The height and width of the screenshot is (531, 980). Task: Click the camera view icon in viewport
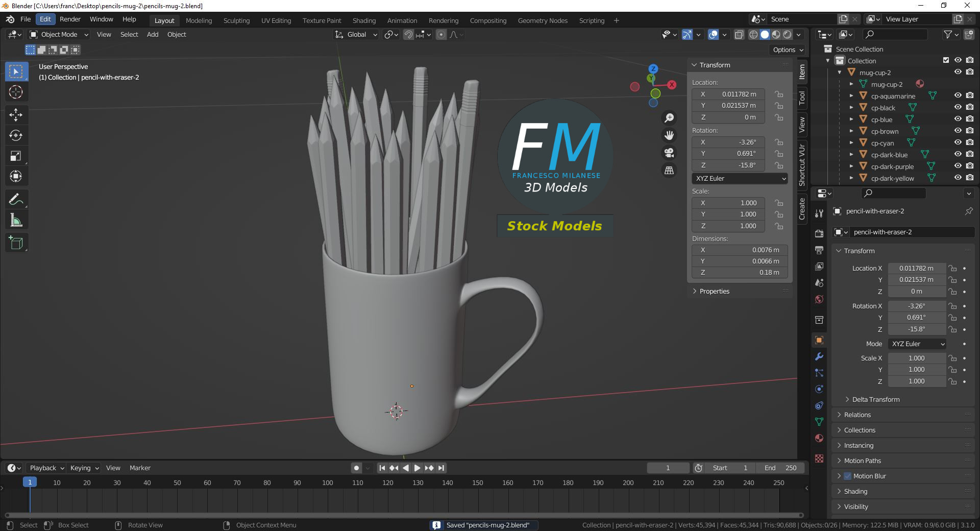pos(669,153)
